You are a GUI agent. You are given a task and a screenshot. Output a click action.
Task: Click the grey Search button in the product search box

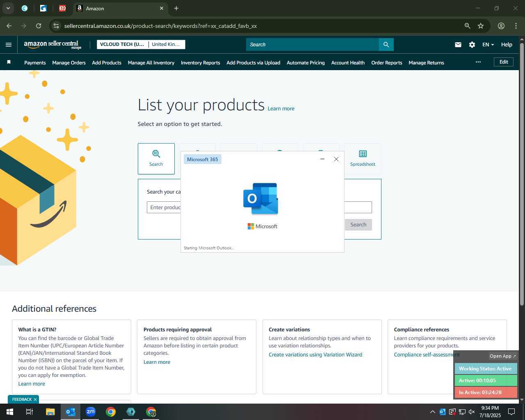pyautogui.click(x=358, y=225)
